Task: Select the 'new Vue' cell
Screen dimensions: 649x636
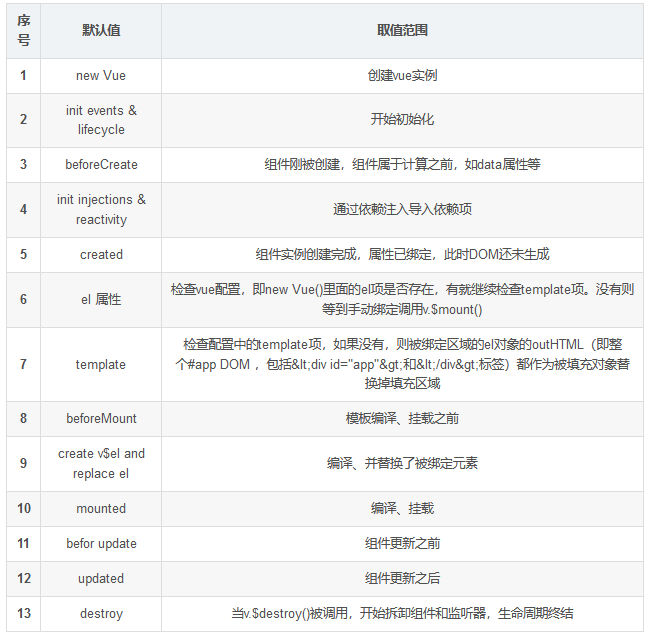Action: pos(101,76)
